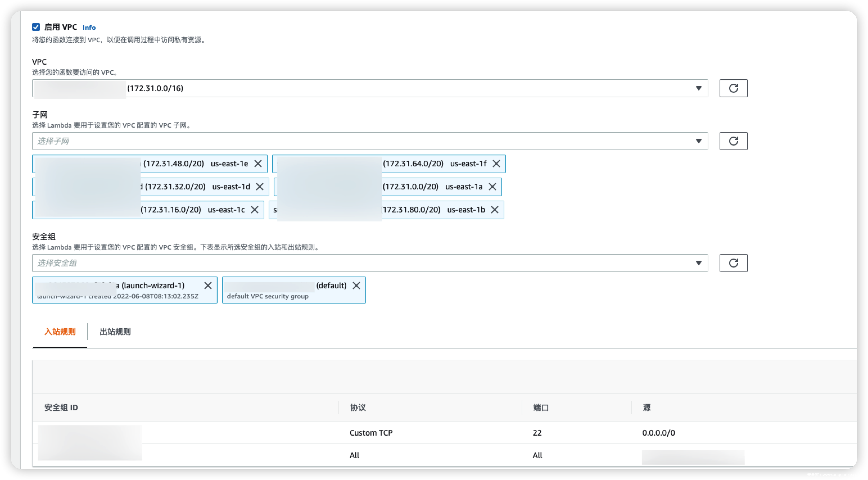Open the Info link next to 启用 VPC
Image resolution: width=868 pixels, height=480 pixels.
pos(89,28)
